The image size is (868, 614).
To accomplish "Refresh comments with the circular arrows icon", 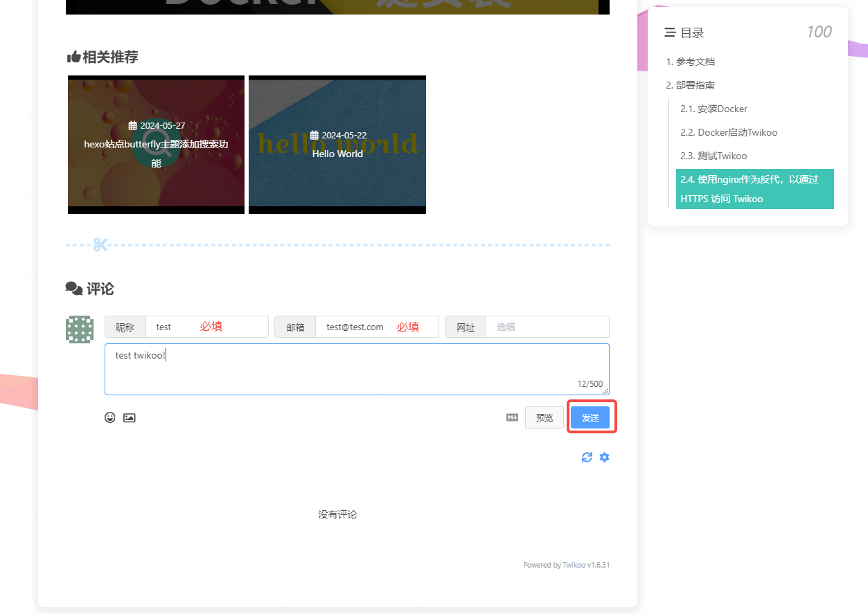I will (587, 457).
